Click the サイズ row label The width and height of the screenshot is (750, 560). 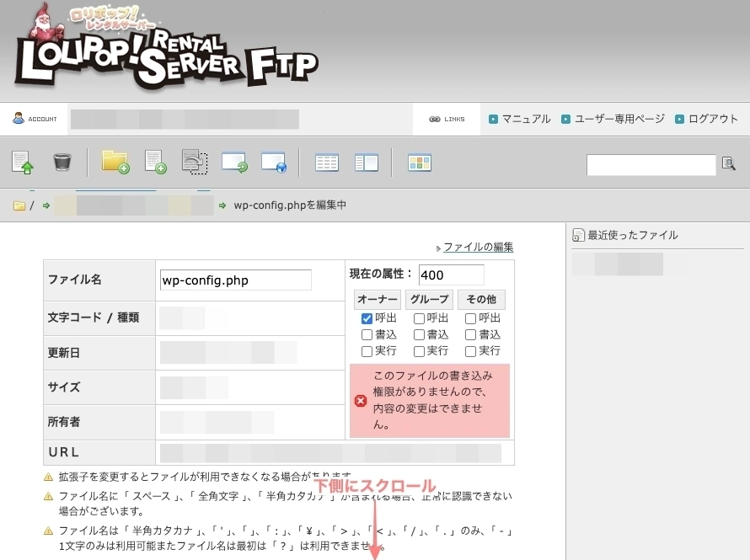(63, 387)
